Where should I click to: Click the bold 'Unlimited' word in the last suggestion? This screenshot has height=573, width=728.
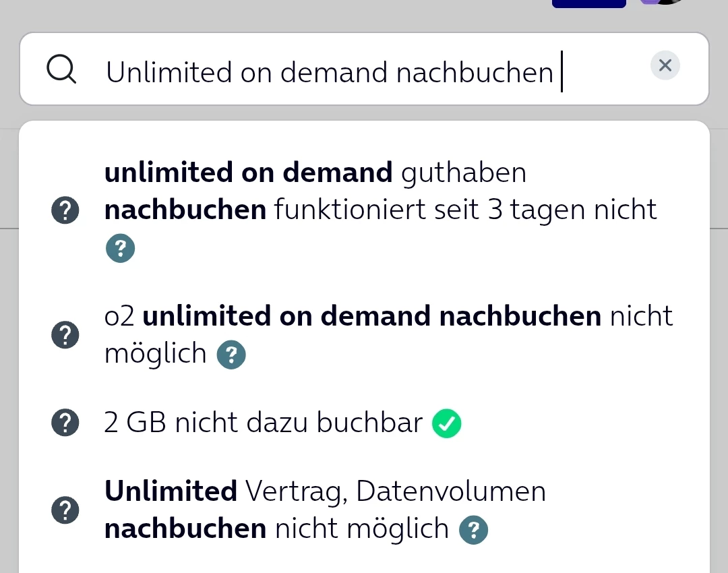tap(171, 491)
